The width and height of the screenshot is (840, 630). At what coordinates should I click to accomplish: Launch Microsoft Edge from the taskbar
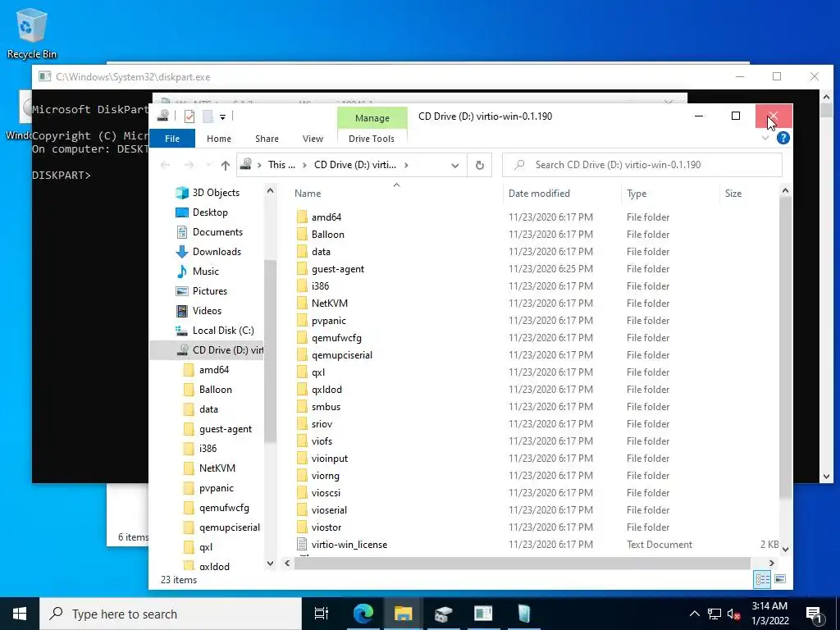coord(363,614)
